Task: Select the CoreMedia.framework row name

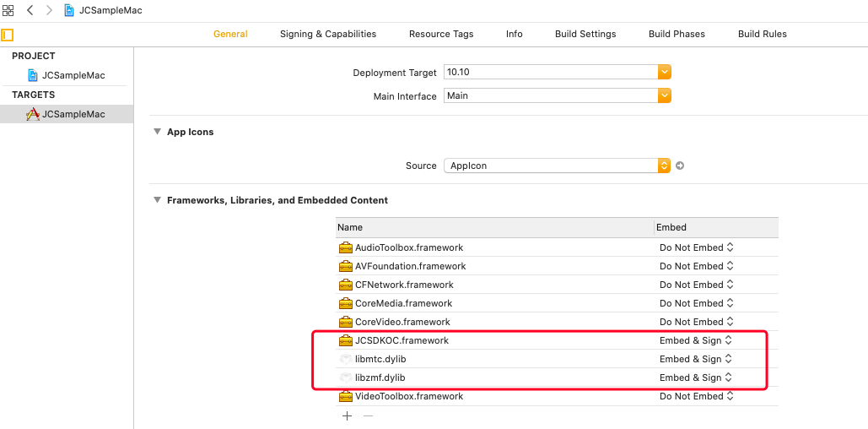Action: click(403, 303)
